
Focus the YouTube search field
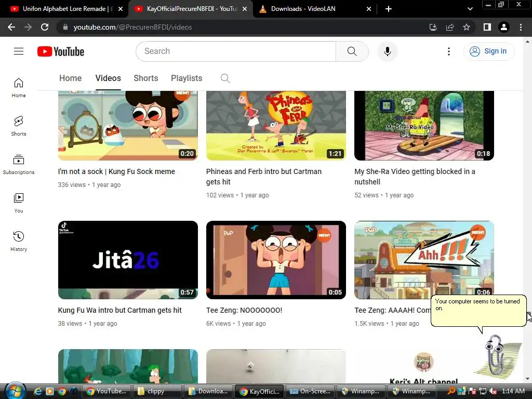pos(236,51)
